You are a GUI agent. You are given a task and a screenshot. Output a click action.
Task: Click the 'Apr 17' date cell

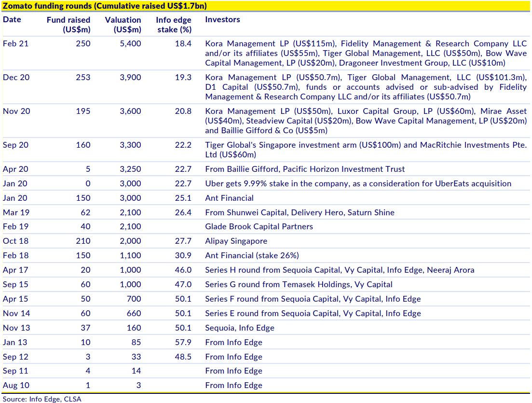pos(15,270)
